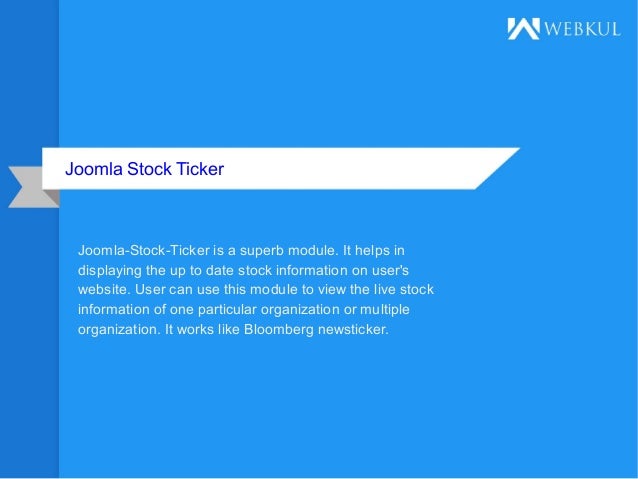Viewport: 638px width, 479px height.
Task: Click the slanted right end of white banner
Action: pyautogui.click(x=497, y=168)
